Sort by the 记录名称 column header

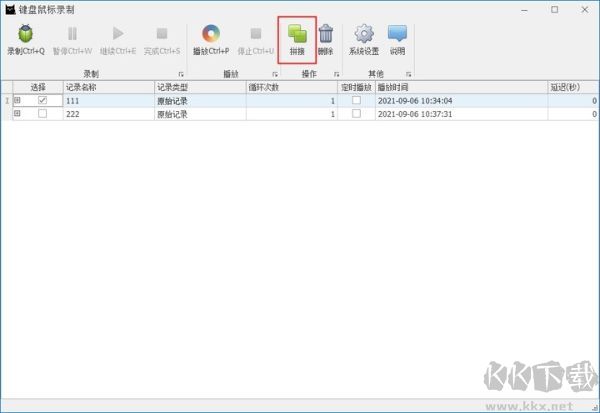pos(109,87)
